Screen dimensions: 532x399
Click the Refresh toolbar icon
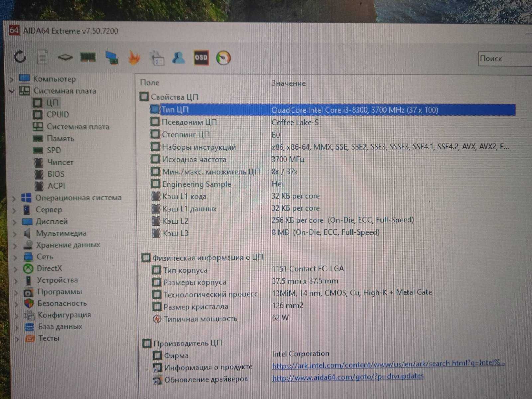coord(20,57)
